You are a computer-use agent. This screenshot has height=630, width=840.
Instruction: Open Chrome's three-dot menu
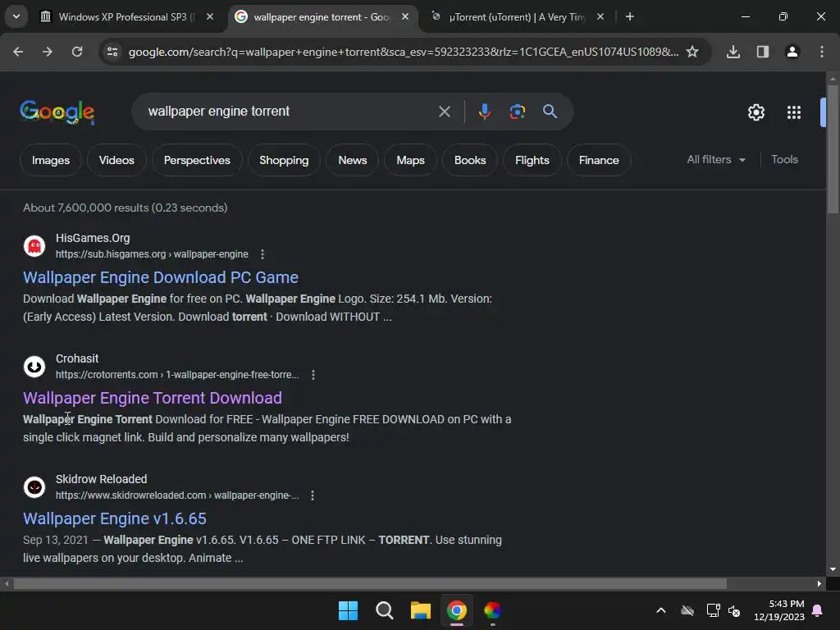[822, 52]
